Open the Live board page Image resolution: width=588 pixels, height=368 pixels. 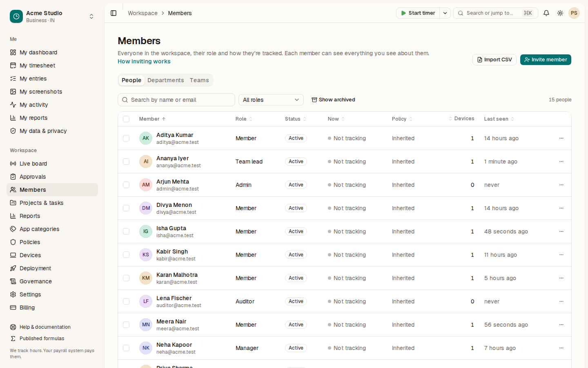[52, 164]
